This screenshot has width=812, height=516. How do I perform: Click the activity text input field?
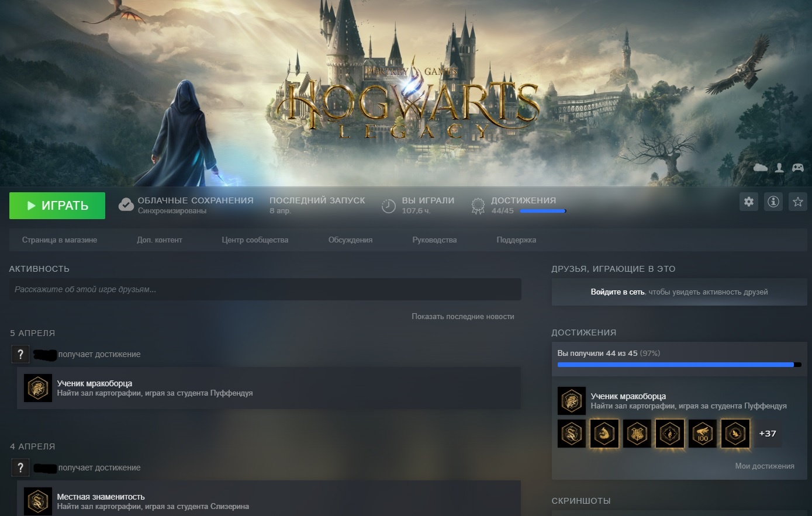(265, 289)
